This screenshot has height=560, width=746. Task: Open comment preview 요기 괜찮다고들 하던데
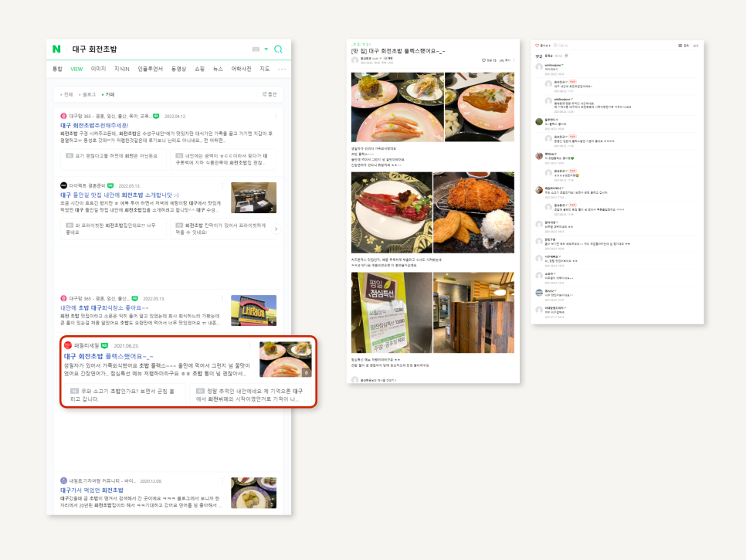coord(114,159)
